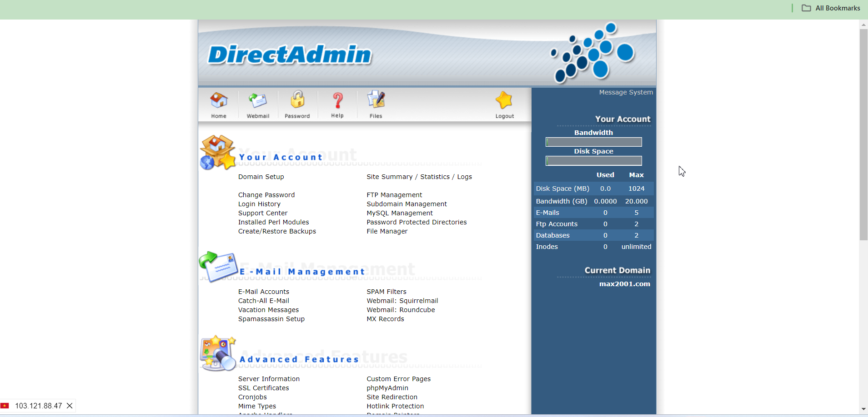The width and height of the screenshot is (868, 417).
Task: View Server Information
Action: click(269, 379)
